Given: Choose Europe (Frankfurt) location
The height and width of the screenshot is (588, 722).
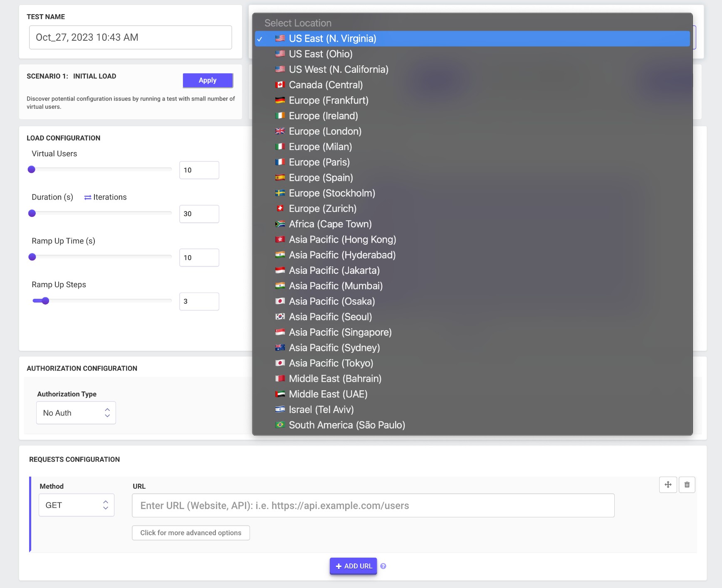Looking at the screenshot, I should 472,100.
